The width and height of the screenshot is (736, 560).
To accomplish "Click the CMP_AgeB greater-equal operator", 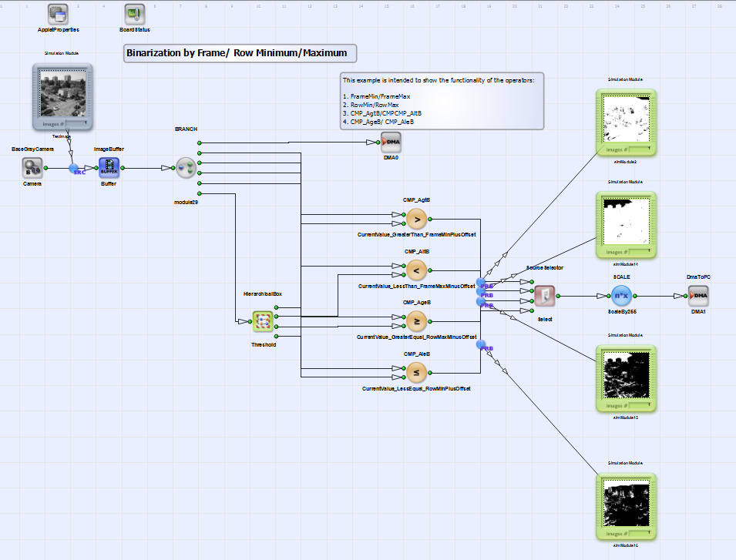I will (416, 321).
